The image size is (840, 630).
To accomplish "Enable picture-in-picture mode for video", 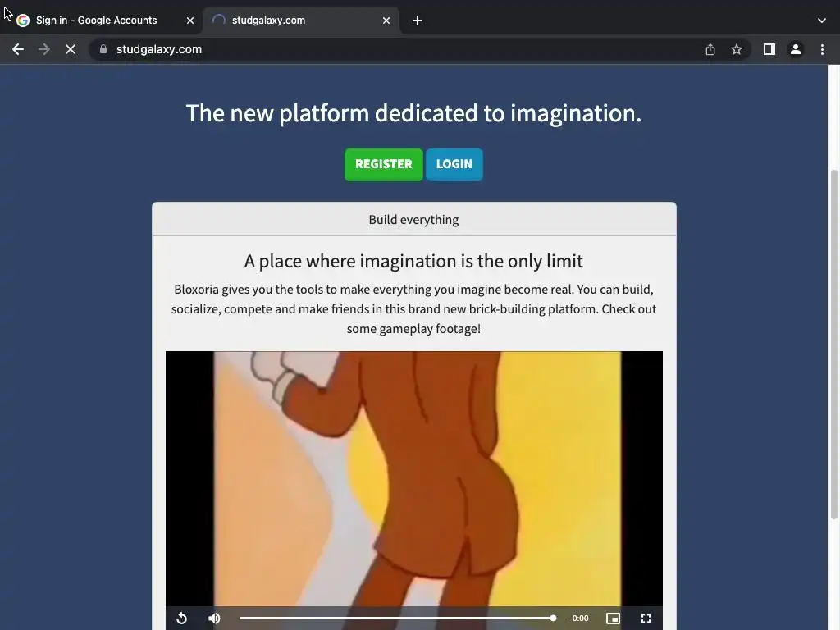I will tap(613, 619).
